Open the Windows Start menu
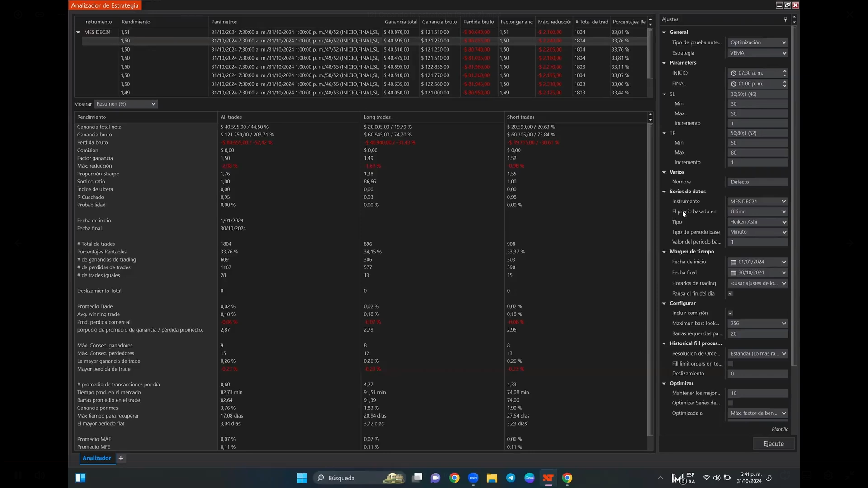868x488 pixels. pyautogui.click(x=302, y=478)
